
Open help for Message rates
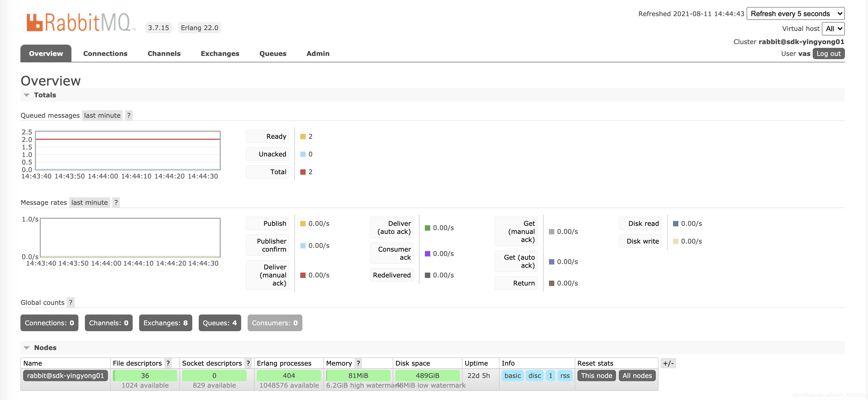point(116,202)
